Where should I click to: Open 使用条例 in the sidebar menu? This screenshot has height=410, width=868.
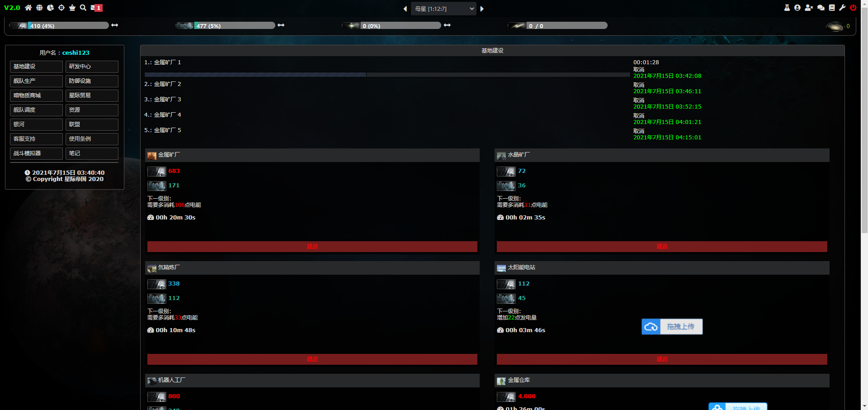[x=92, y=139]
